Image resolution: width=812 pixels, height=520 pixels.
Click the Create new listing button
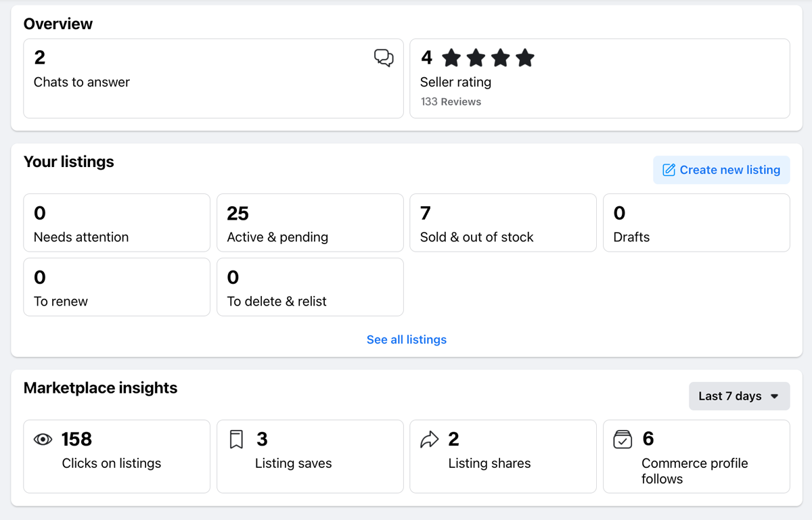[721, 170]
